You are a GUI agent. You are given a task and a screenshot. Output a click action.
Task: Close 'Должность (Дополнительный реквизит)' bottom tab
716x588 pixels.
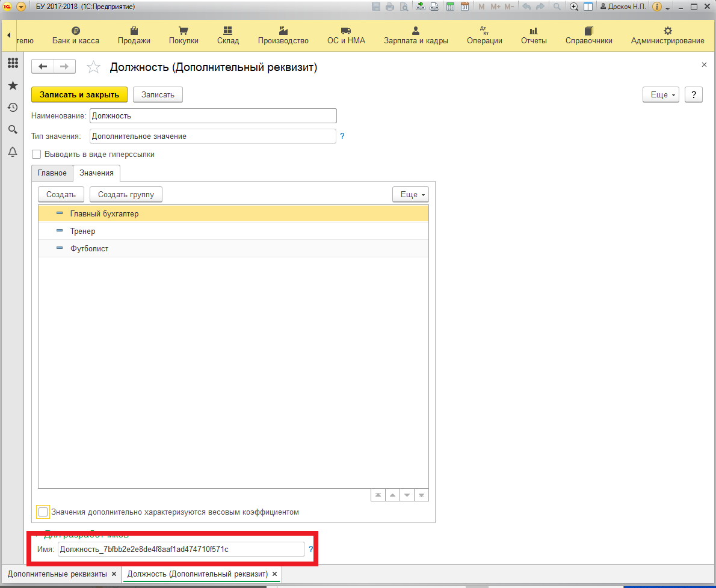(274, 574)
